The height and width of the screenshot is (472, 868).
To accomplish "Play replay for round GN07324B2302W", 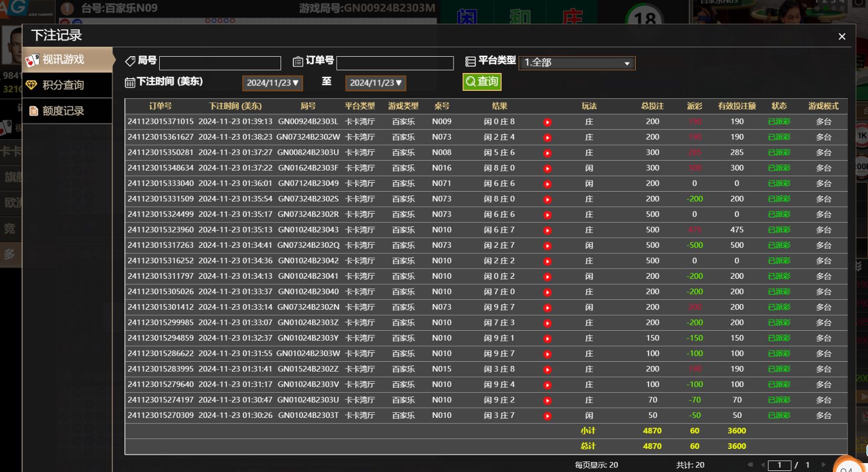I will pyautogui.click(x=547, y=138).
